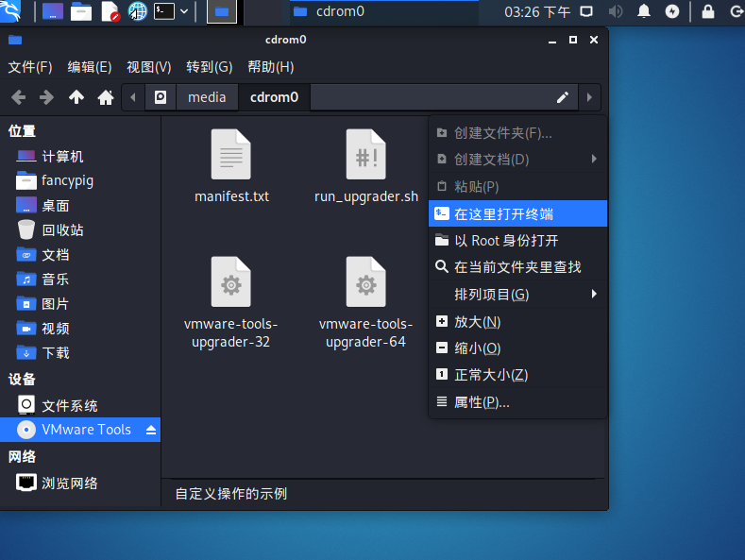The image size is (745, 560).
Task: Expand terminal launcher dropdown arrow
Action: pos(184,11)
